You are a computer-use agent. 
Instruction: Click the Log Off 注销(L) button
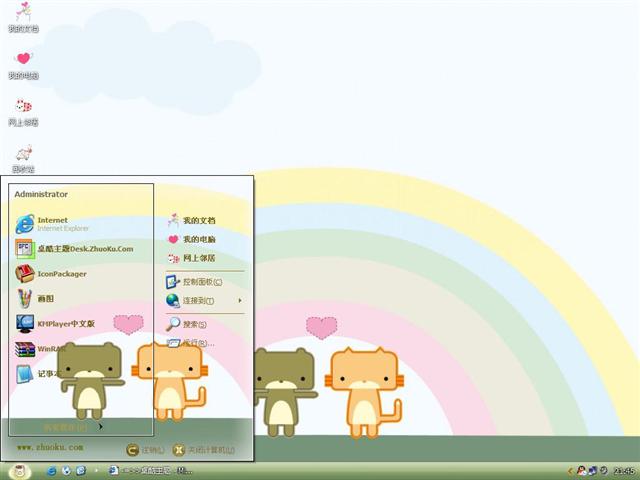[x=145, y=450]
